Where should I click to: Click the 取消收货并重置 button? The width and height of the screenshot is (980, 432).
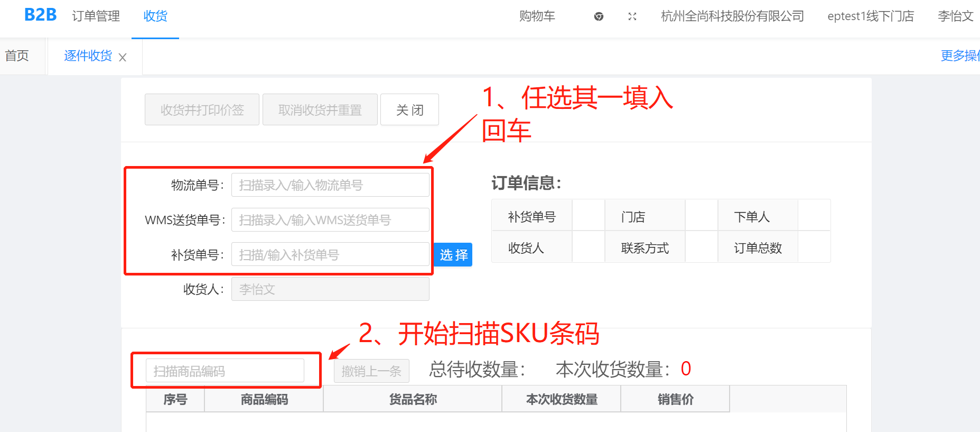coord(320,109)
